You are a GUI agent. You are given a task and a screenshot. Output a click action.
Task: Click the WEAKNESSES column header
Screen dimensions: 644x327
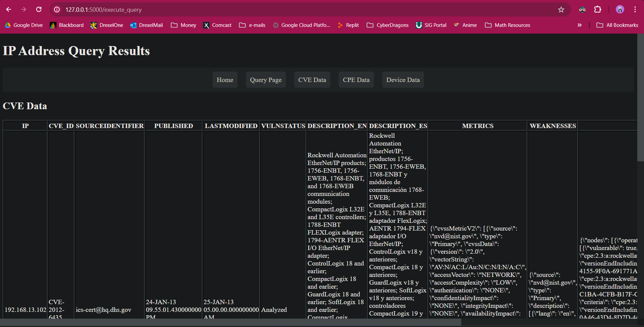point(553,126)
